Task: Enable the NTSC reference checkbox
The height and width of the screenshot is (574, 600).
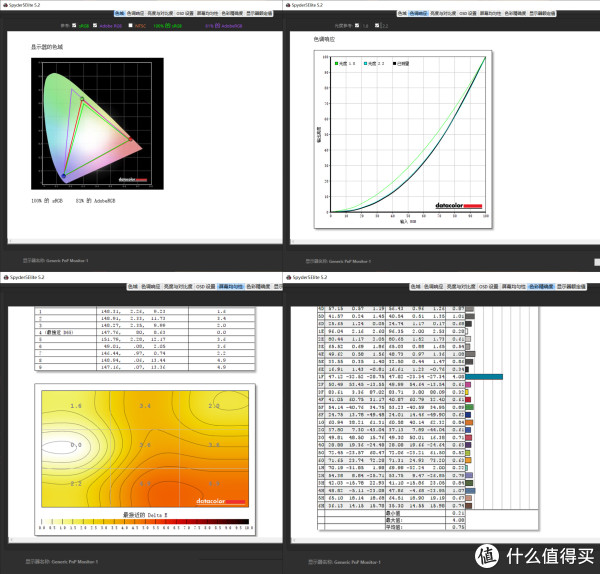Action: [130, 25]
